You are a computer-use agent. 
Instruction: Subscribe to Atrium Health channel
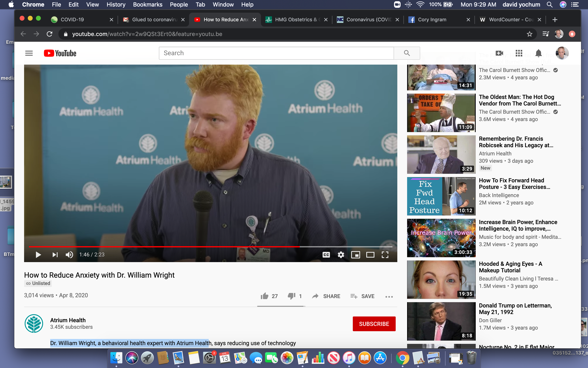click(x=374, y=324)
